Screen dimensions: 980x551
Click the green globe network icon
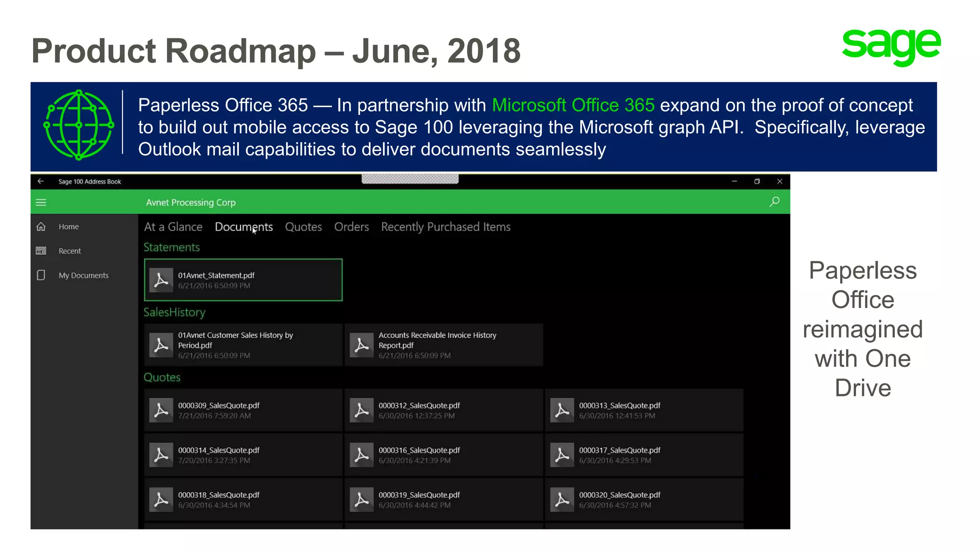coord(79,125)
